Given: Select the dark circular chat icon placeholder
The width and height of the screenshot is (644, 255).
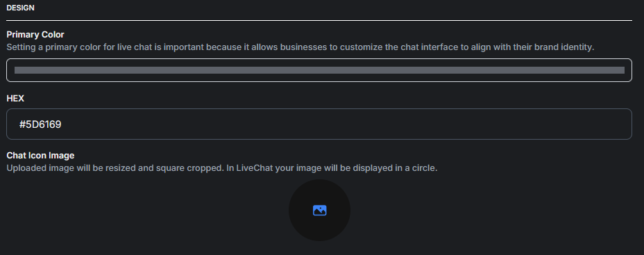Looking at the screenshot, I should (x=319, y=210).
